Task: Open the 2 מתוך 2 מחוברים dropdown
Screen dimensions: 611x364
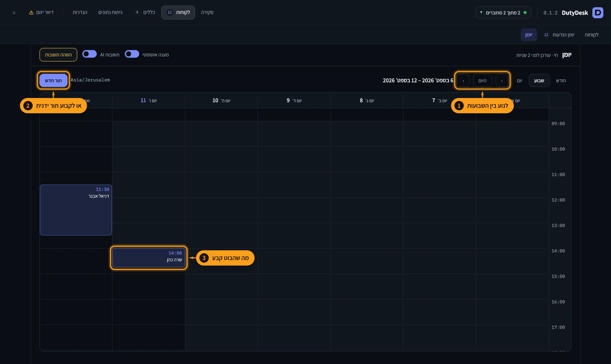Action: (x=503, y=13)
